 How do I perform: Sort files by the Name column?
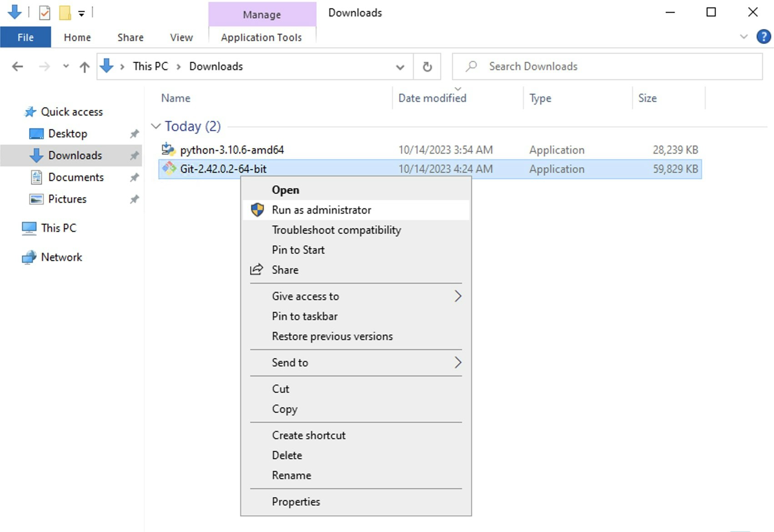click(176, 98)
